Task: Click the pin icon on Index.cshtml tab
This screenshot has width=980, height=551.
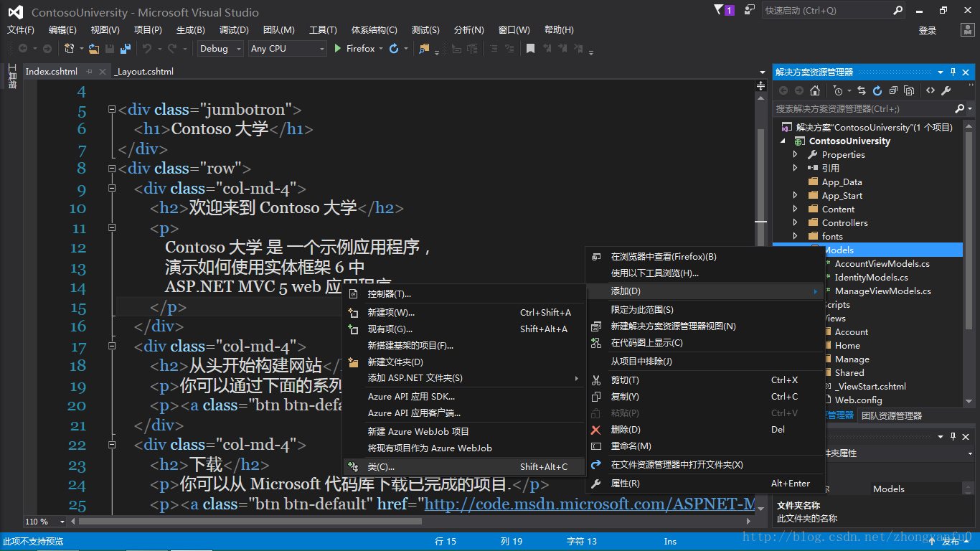Action: (x=90, y=72)
